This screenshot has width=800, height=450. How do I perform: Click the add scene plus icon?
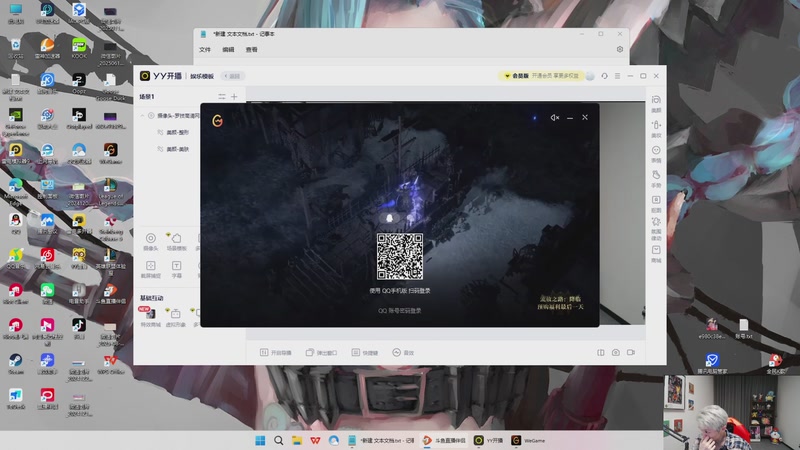(234, 96)
